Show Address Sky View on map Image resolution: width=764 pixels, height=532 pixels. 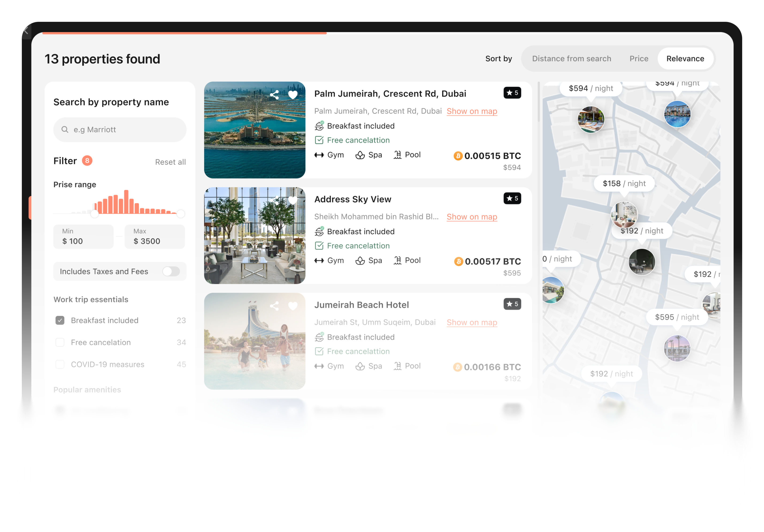(472, 217)
